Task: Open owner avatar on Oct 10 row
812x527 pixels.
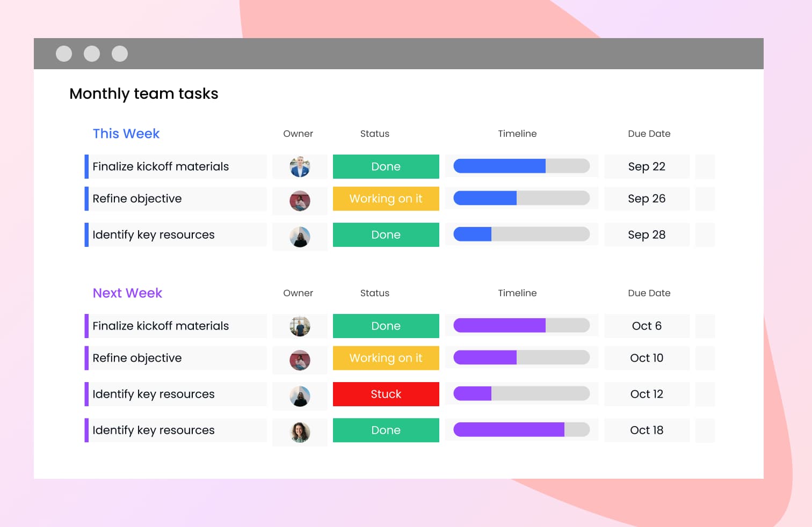Action: 300,360
